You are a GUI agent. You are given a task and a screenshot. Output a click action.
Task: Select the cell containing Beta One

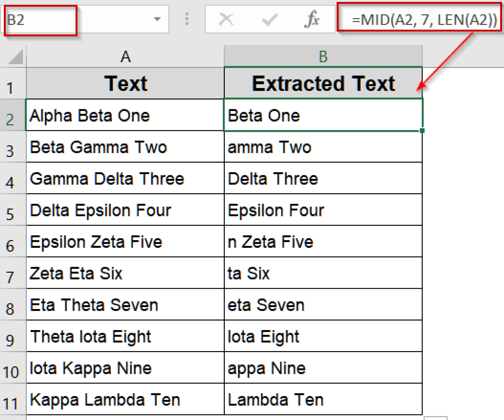click(323, 115)
